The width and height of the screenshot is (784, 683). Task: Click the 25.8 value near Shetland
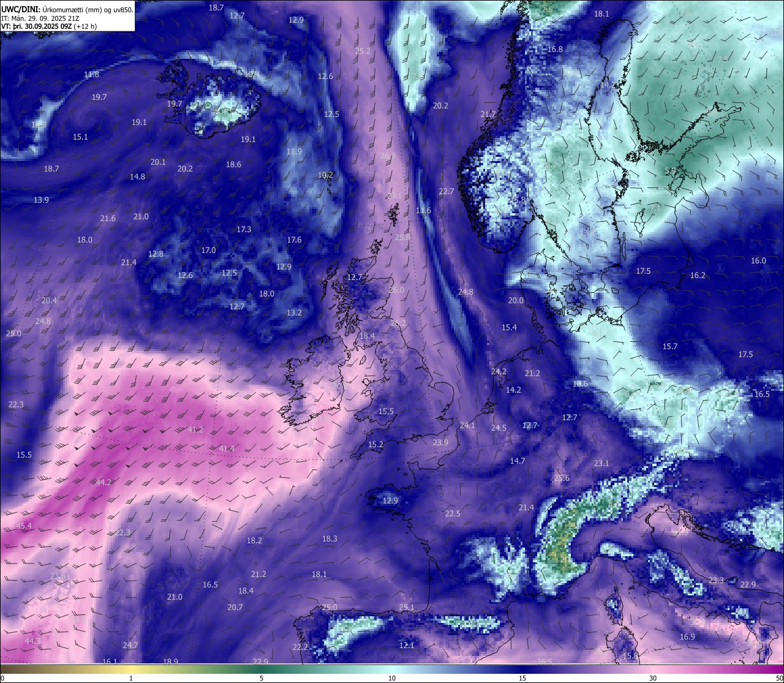(x=402, y=237)
